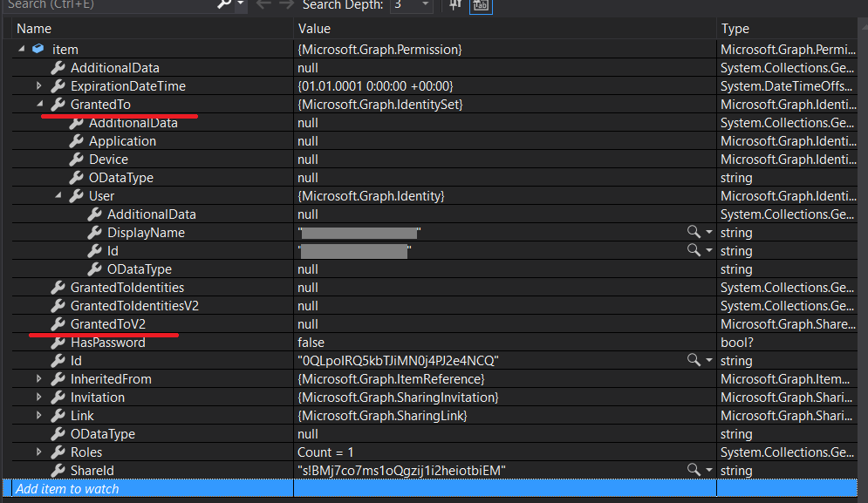Click the wrench icon next to Device
This screenshot has height=503, width=868.
(76, 159)
